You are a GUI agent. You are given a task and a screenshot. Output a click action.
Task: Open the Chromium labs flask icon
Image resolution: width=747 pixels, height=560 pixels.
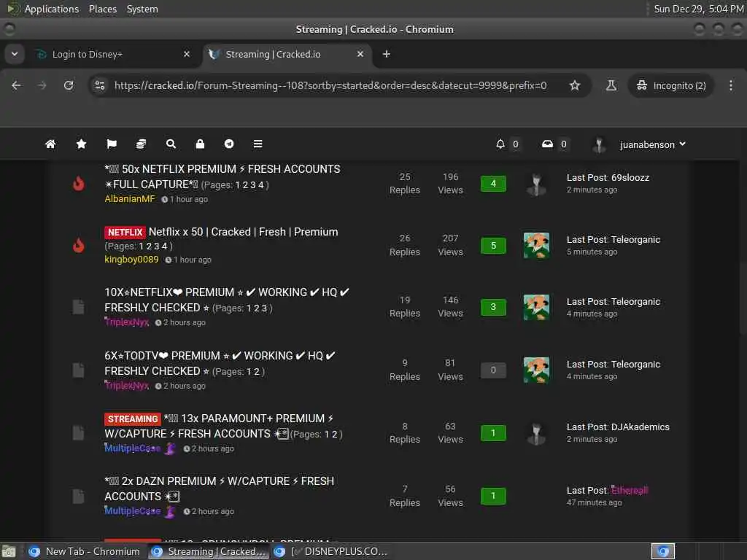click(x=611, y=85)
